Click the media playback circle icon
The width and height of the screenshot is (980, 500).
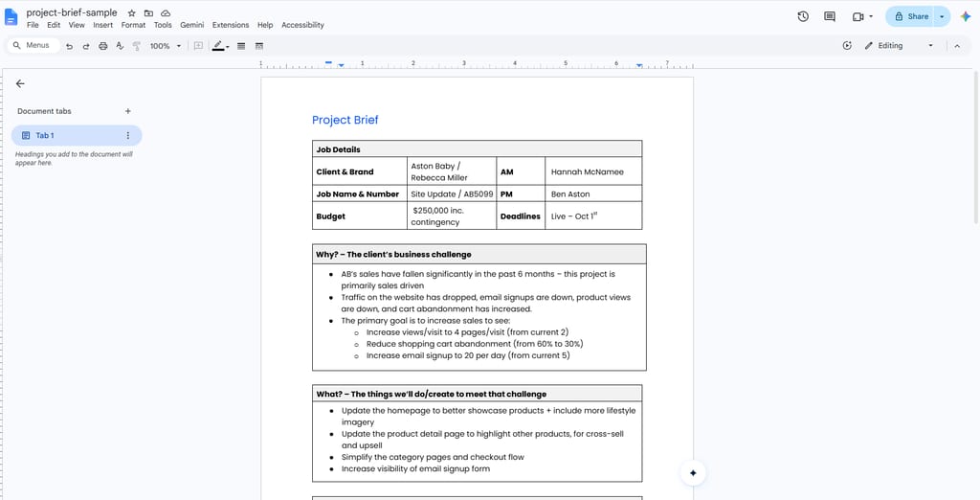tap(847, 46)
